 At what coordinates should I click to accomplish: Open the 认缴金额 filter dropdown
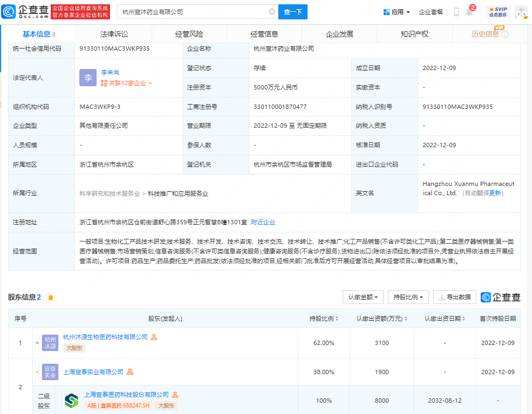tap(363, 297)
